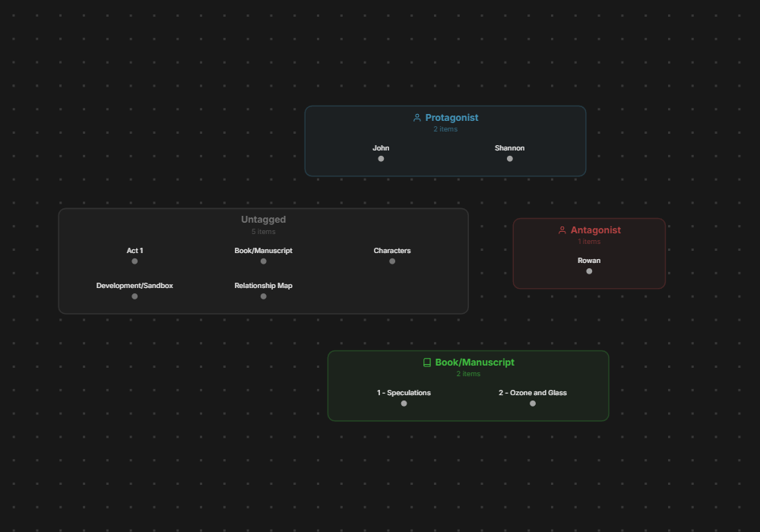
Task: Open the Characters item
Action: coord(392,250)
